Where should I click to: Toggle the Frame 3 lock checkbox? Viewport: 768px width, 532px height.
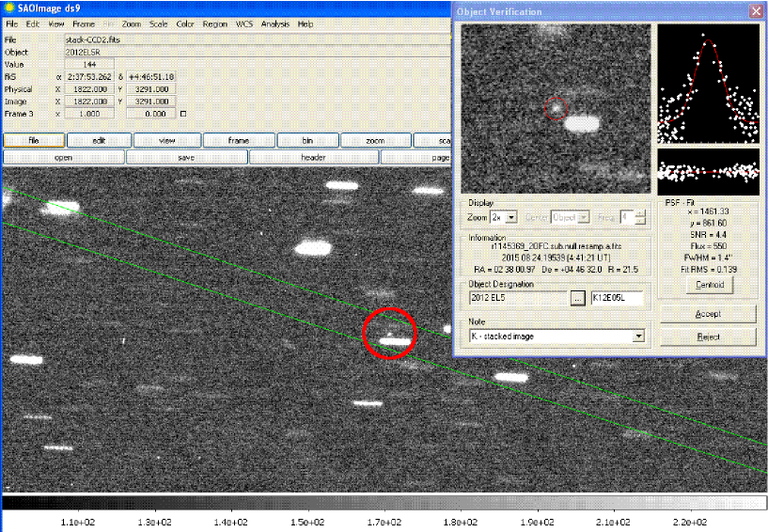tap(183, 114)
